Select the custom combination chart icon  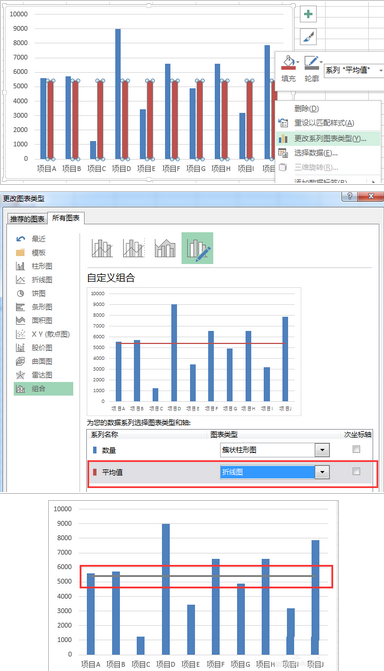197,248
